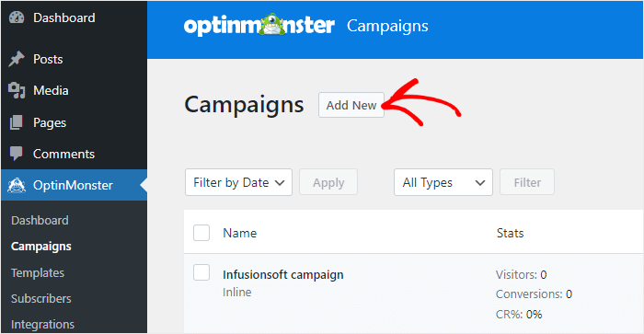Image resolution: width=644 pixels, height=334 pixels.
Task: Open the Filter by Date dropdown
Action: pyautogui.click(x=238, y=182)
